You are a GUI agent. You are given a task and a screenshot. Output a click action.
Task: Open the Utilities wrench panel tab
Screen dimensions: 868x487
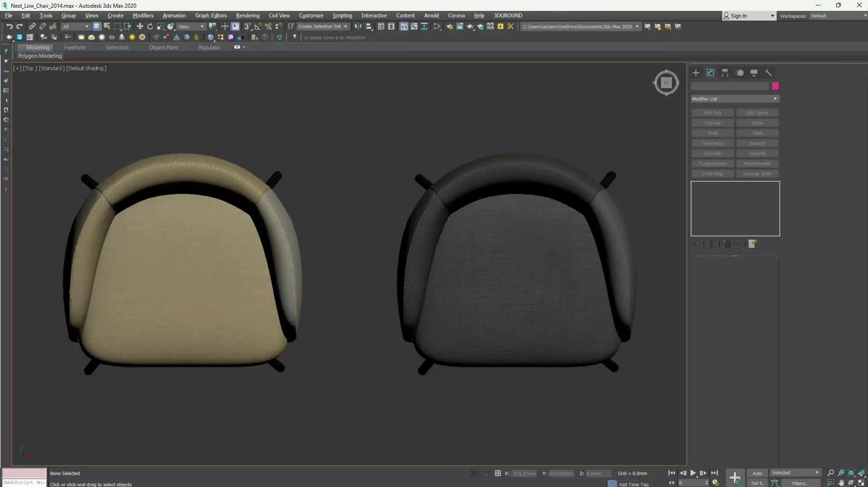tap(768, 73)
